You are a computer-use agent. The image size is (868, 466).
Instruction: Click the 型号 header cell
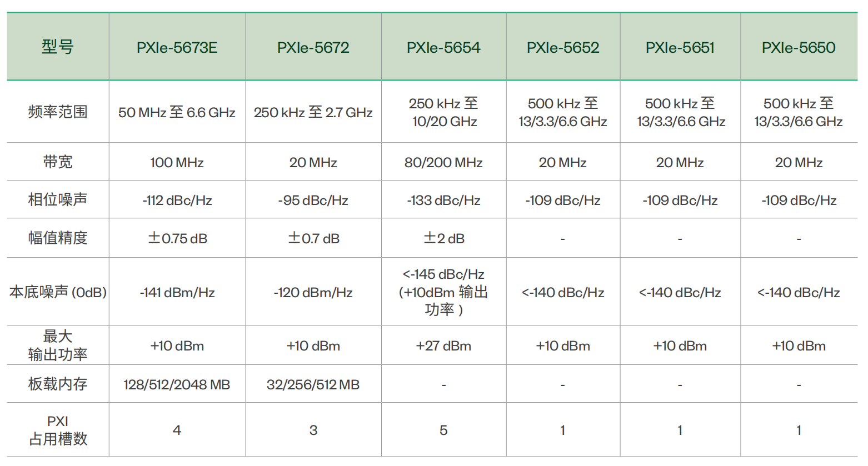click(x=58, y=47)
